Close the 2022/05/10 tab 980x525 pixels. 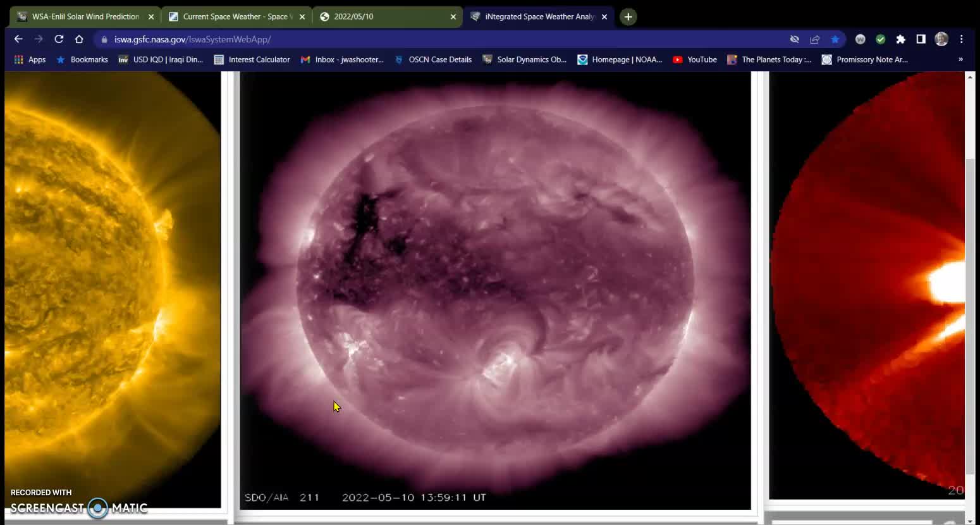coord(453,17)
